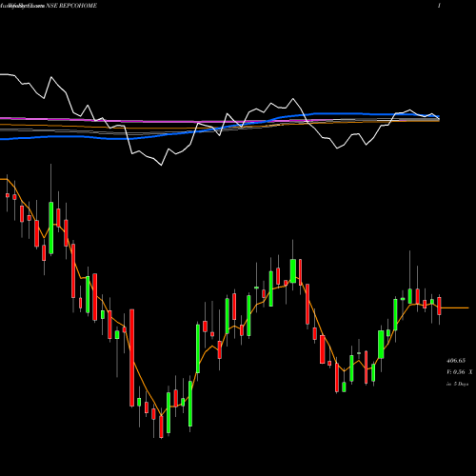
Task: Click the 'in 5 Days' label
Action: [457, 384]
